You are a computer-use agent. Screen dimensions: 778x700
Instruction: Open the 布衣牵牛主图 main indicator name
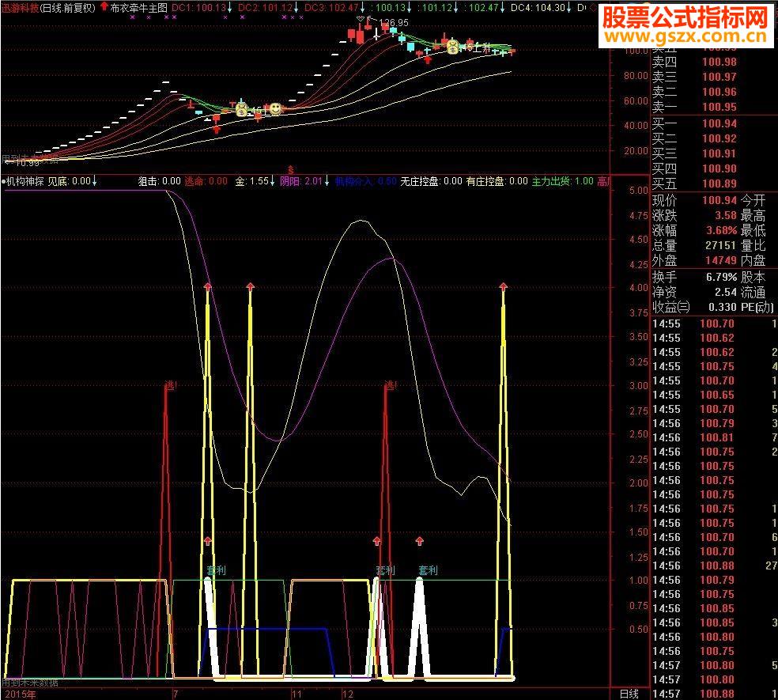pyautogui.click(x=138, y=8)
